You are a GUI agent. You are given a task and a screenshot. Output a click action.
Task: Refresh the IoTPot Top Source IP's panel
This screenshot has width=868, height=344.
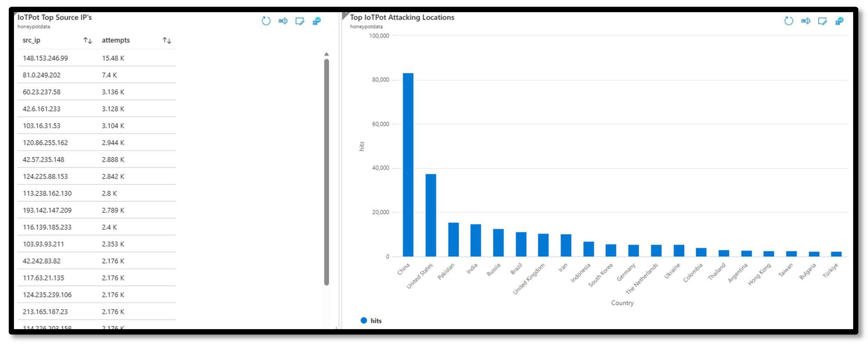(x=266, y=21)
